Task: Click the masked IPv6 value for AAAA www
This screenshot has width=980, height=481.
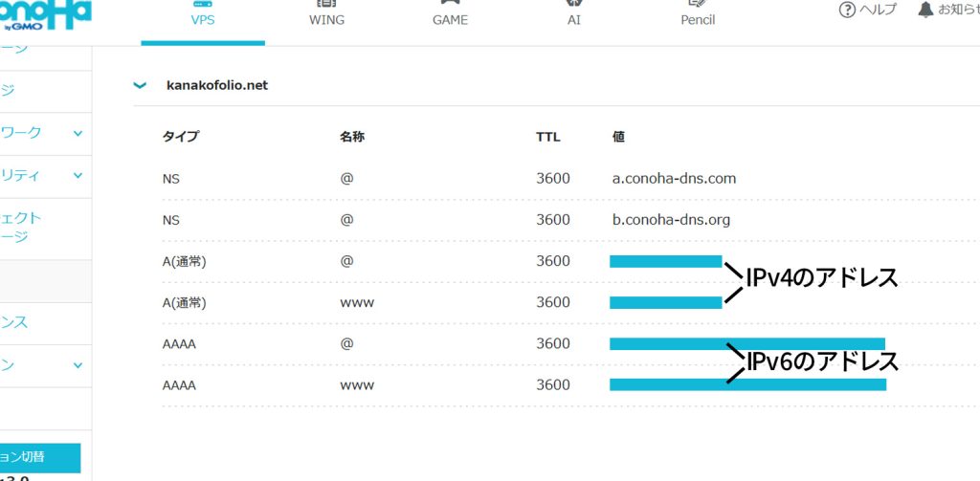Action: (x=747, y=385)
